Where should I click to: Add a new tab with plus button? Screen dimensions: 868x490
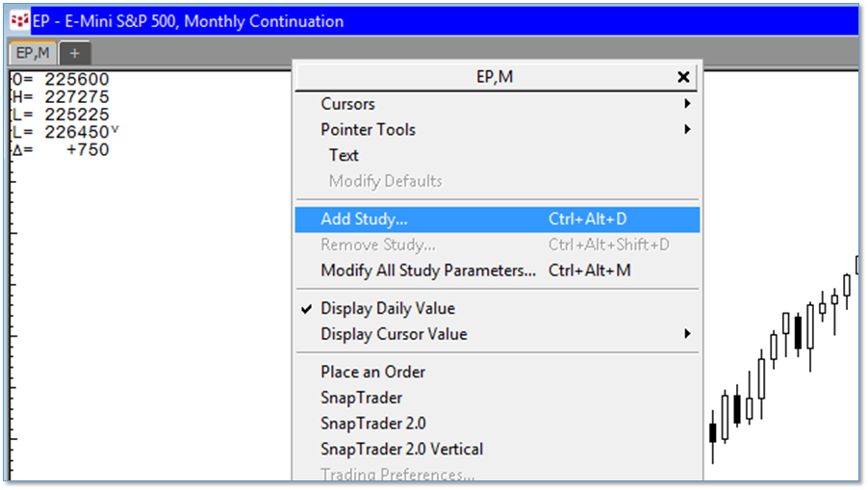pyautogui.click(x=75, y=54)
